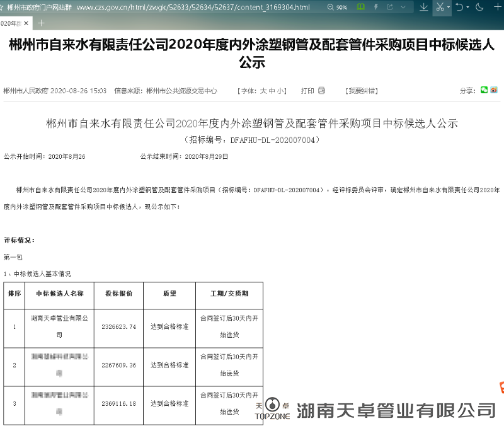Expand the undo history dropdown arrow
Screen dimensions: 504x426
tap(468, 8)
